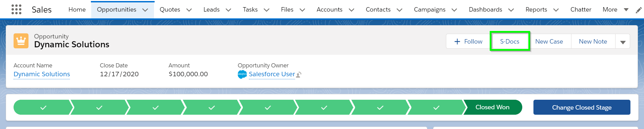Viewport: 644px width, 129px height.
Task: Click the plus icon on Follow
Action: [457, 42]
